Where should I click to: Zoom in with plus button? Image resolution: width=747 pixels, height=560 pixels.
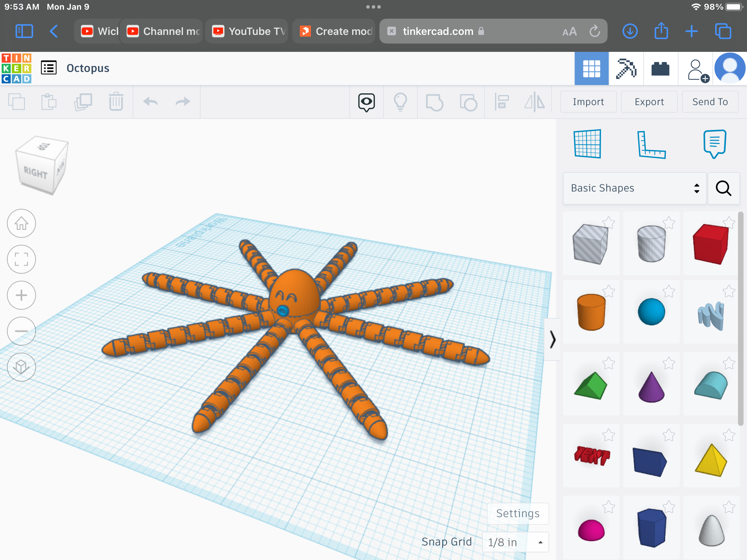[21, 295]
